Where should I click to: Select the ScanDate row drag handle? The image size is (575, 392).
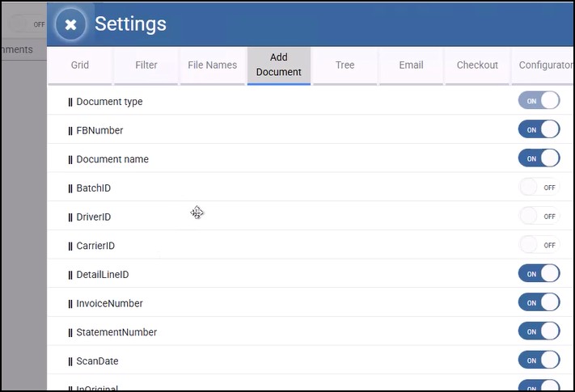click(x=70, y=361)
